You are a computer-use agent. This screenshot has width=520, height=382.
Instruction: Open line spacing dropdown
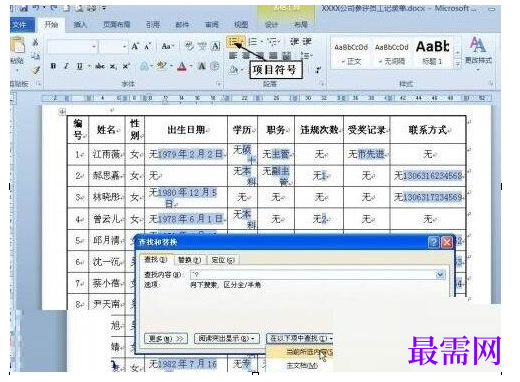(x=306, y=55)
